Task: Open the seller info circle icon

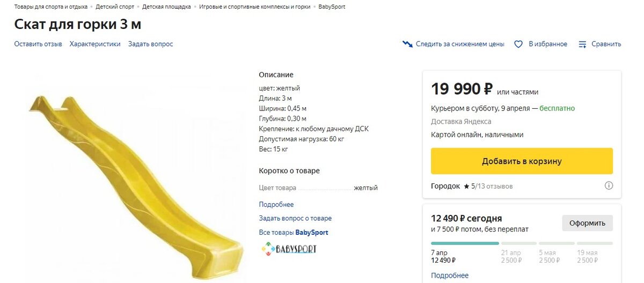Action: [609, 186]
